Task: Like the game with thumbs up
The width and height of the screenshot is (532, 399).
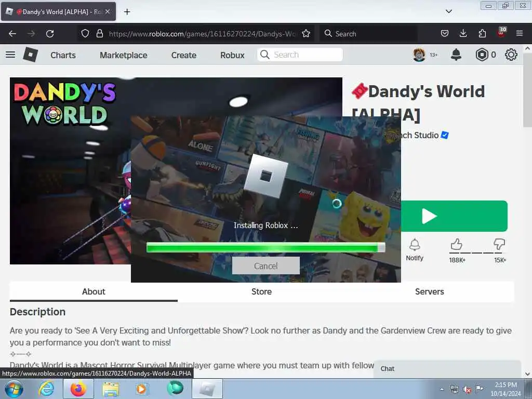Action: 456,244
